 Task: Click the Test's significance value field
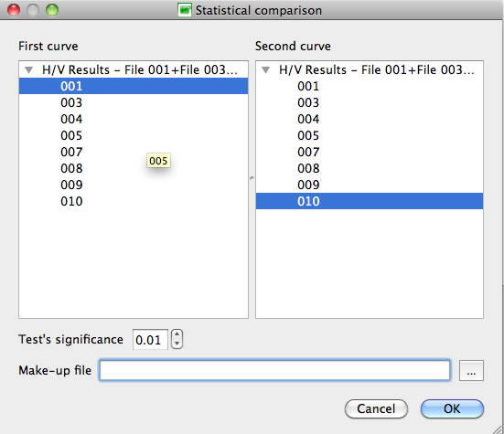point(150,339)
